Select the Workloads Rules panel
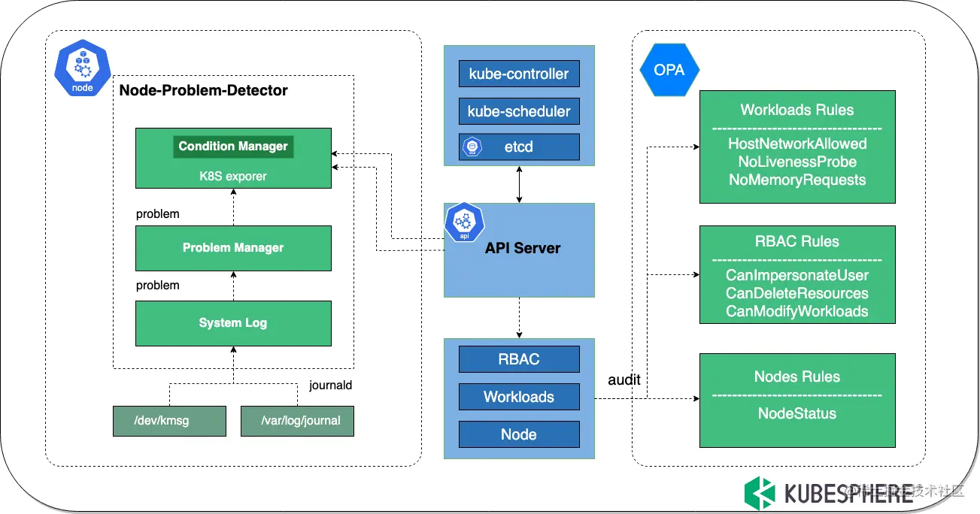 (x=797, y=147)
